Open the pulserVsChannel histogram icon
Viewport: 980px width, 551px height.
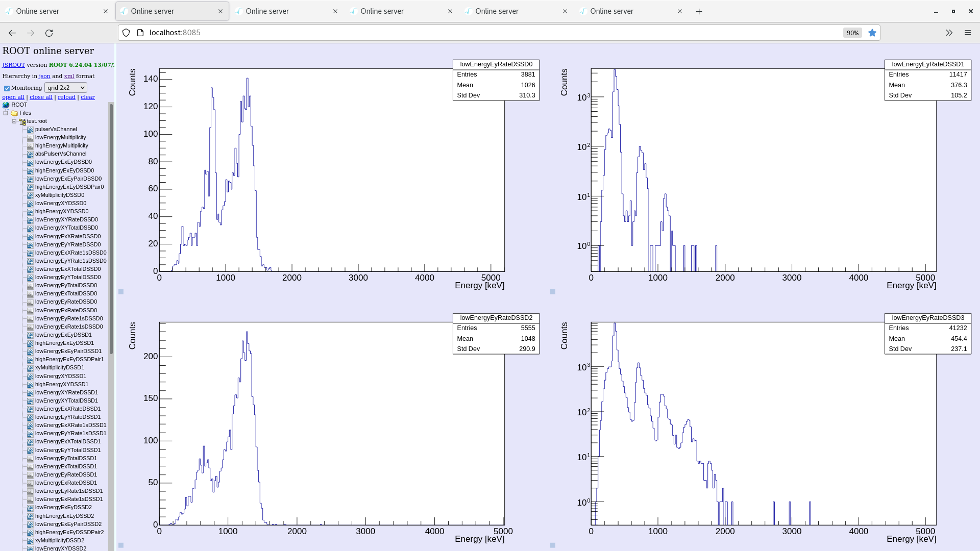point(31,129)
